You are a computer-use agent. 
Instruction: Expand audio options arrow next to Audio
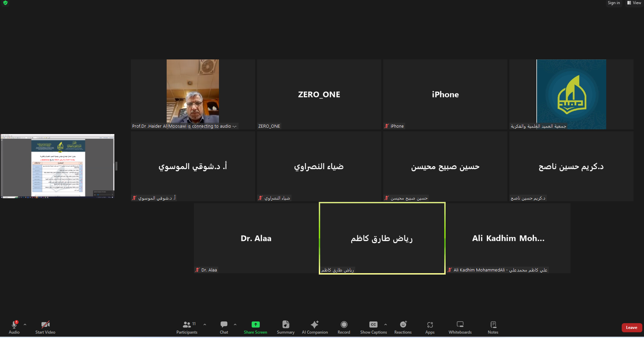(x=25, y=324)
